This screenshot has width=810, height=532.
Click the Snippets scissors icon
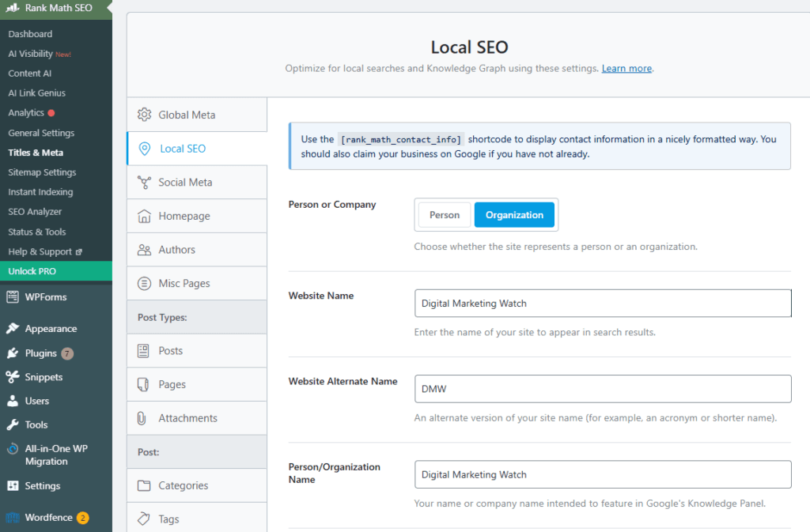[x=13, y=377]
